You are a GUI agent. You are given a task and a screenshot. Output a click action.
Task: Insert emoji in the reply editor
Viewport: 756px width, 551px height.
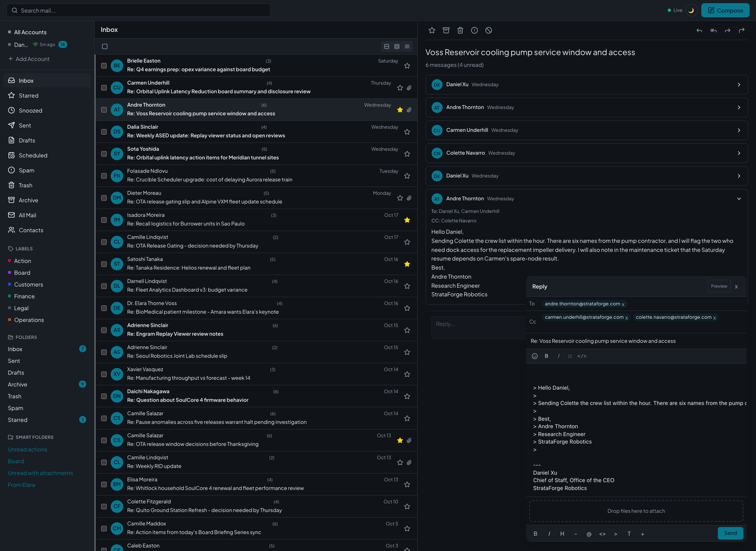535,356
